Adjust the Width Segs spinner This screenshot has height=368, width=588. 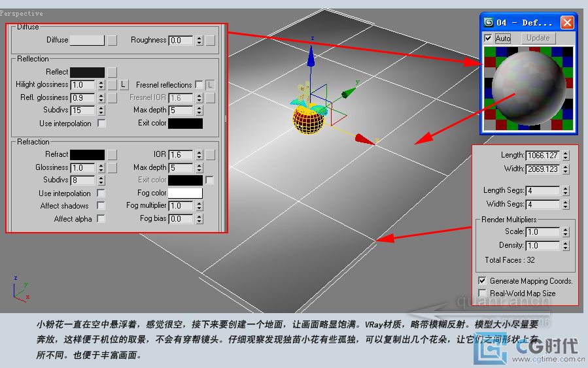pyautogui.click(x=566, y=204)
